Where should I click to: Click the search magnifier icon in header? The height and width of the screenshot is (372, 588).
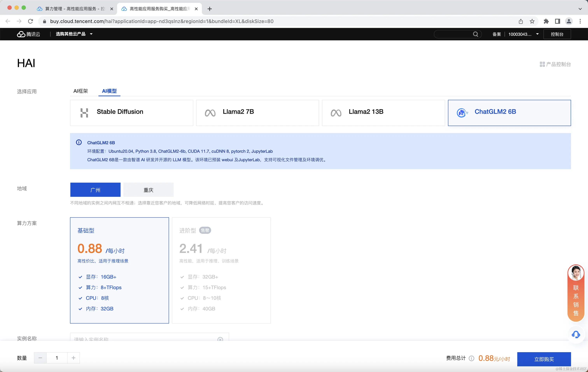click(x=475, y=34)
